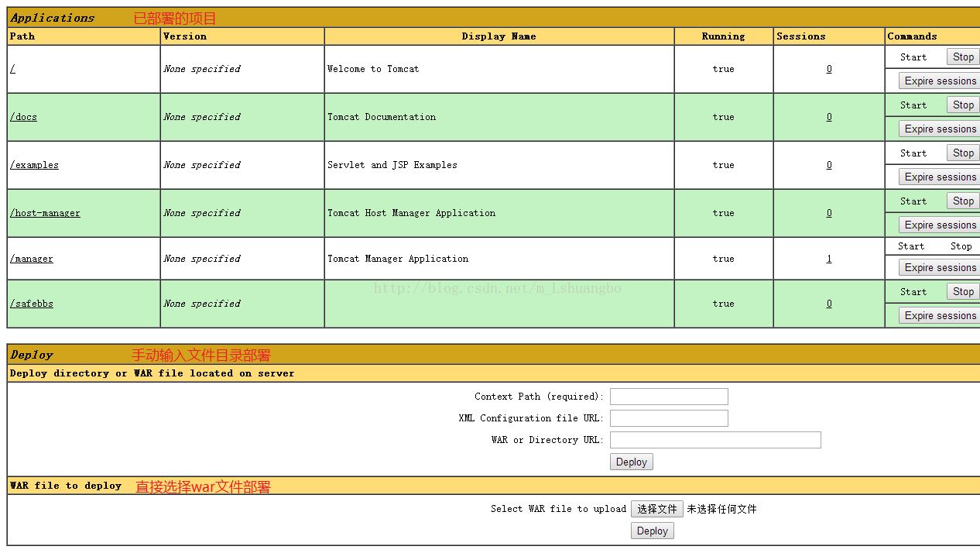
Task: Click the Start label in the /safebbs row
Action: [x=913, y=292]
